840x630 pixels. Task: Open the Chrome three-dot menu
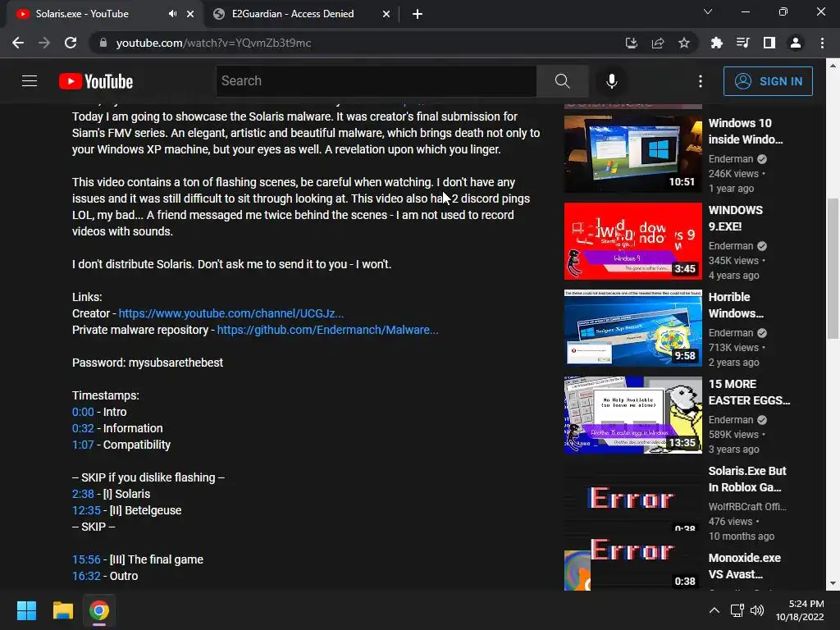pyautogui.click(x=822, y=43)
